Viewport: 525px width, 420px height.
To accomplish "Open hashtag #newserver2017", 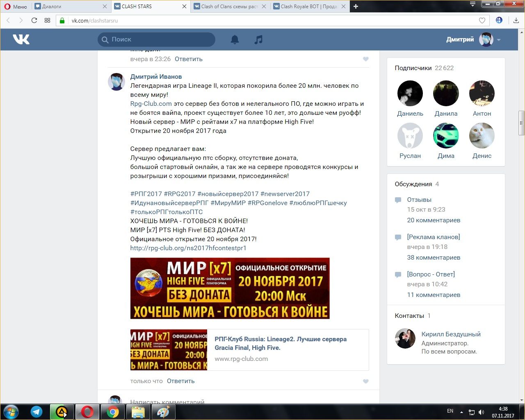I will pos(285,194).
